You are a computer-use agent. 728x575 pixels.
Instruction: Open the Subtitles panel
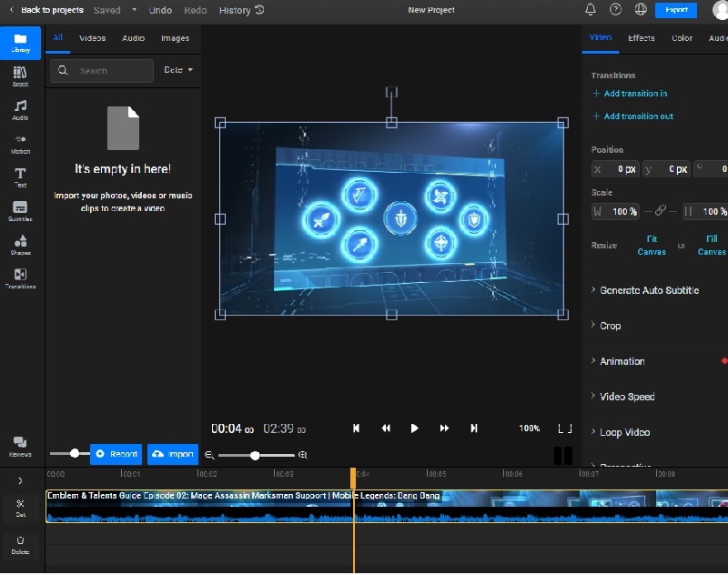pos(20,211)
